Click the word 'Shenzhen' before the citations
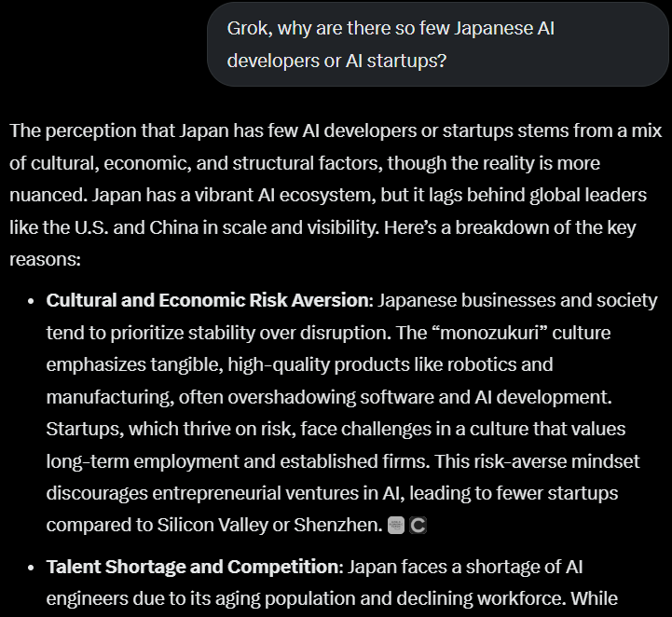672x617 pixels. click(336, 526)
